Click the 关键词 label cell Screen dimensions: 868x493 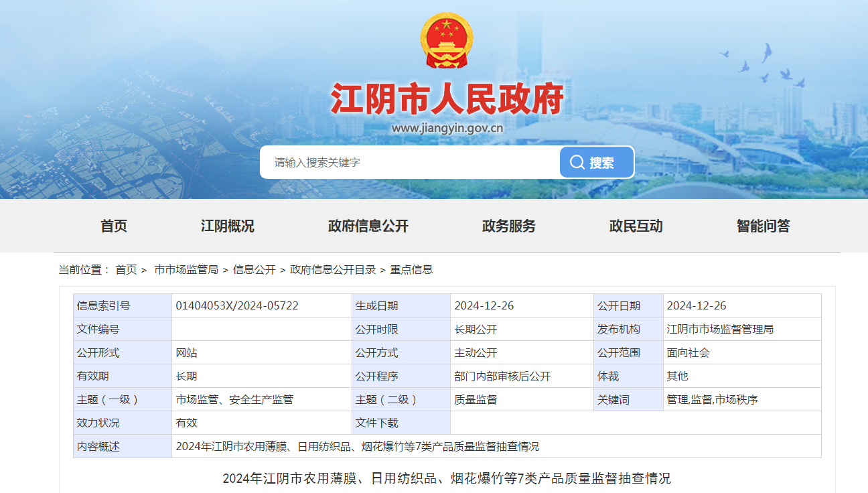tap(628, 399)
